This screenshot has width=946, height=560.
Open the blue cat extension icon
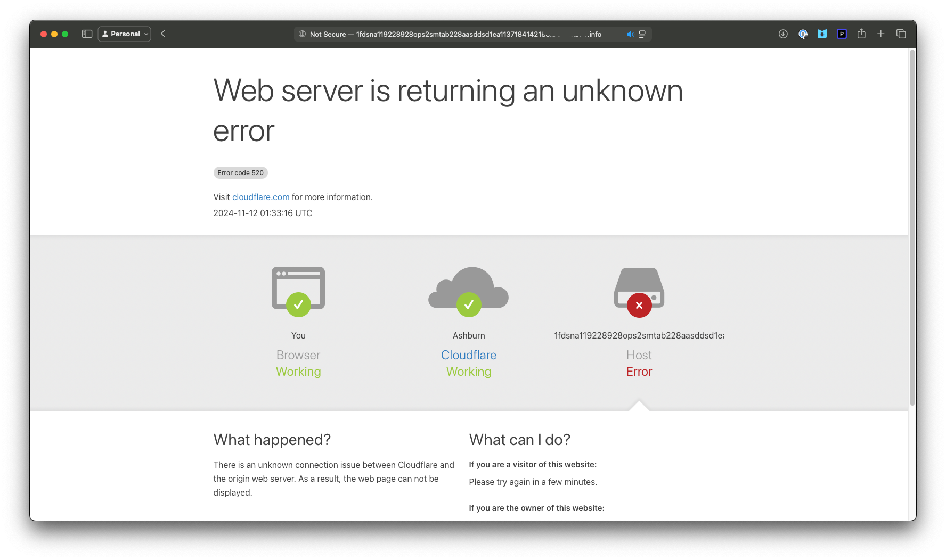822,34
